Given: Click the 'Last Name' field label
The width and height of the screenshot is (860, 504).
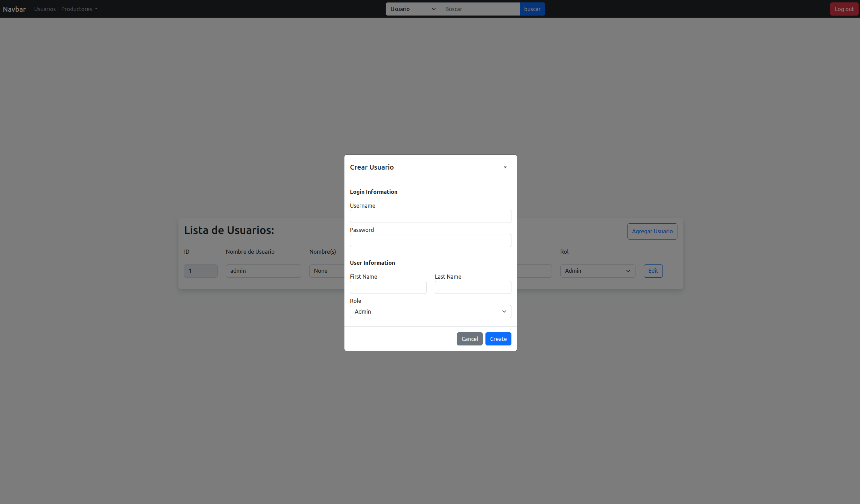Looking at the screenshot, I should [448, 277].
